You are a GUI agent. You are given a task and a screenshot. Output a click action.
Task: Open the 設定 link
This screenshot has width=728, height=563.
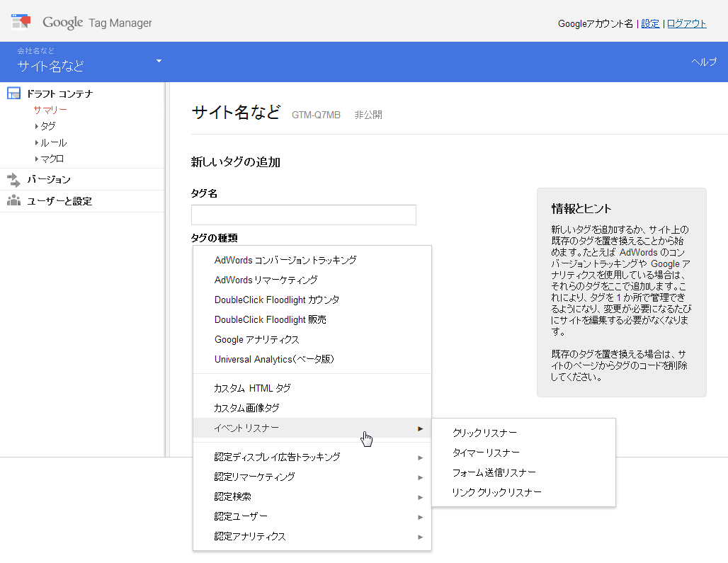point(650,23)
